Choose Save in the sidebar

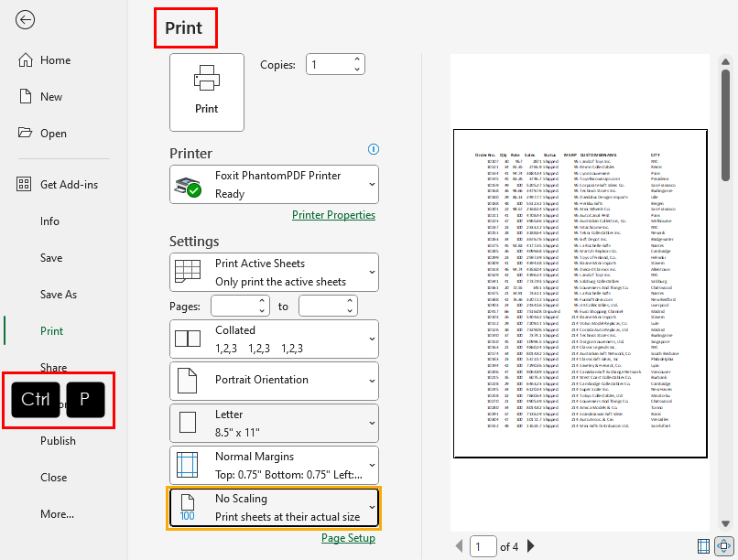(51, 258)
